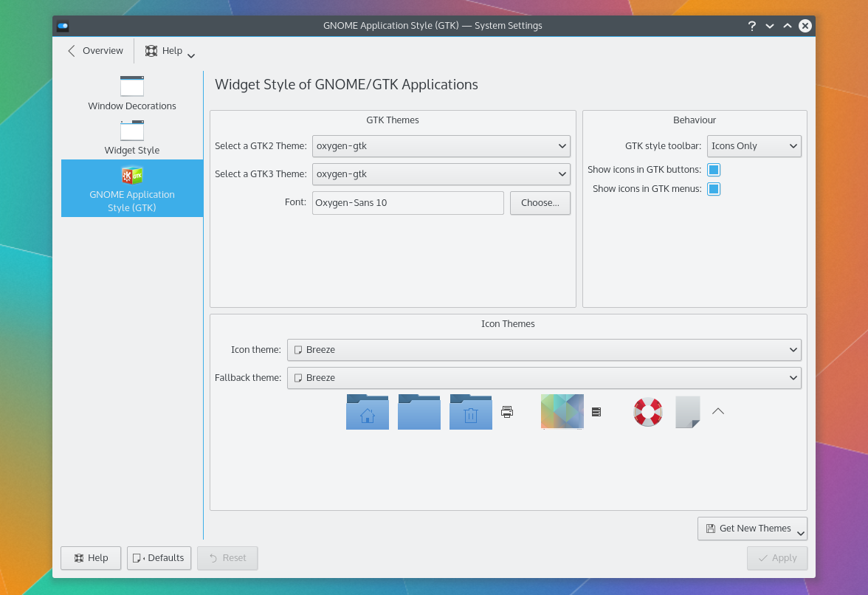Click the "Select a GTK3 Theme:" label
Image resolution: width=868 pixels, height=595 pixels.
261,173
